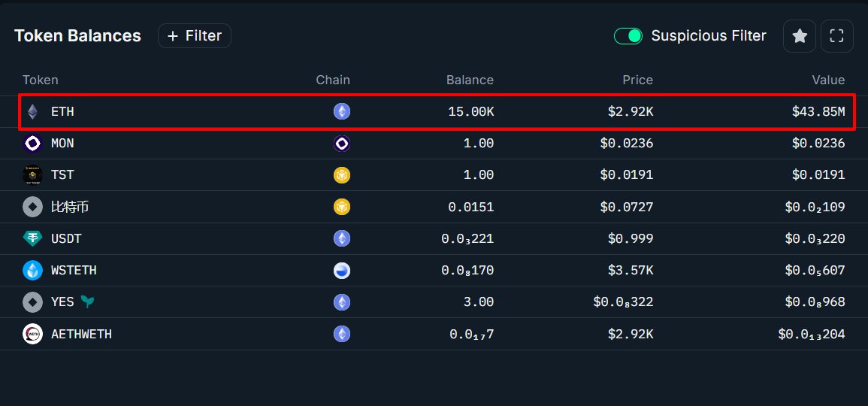The image size is (868, 406).
Task: Open the Filter button
Action: (x=195, y=36)
